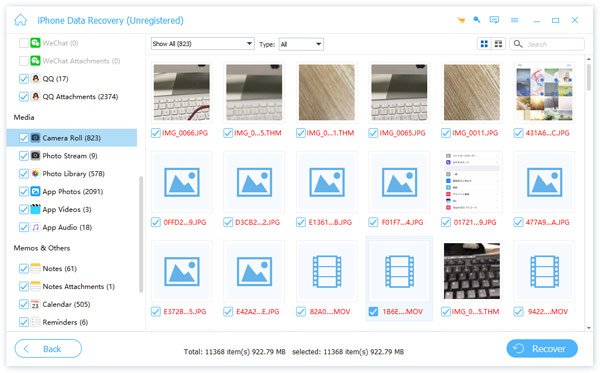The height and width of the screenshot is (373, 600).
Task: Click the sidebar vertical scrollbar
Action: (141, 234)
